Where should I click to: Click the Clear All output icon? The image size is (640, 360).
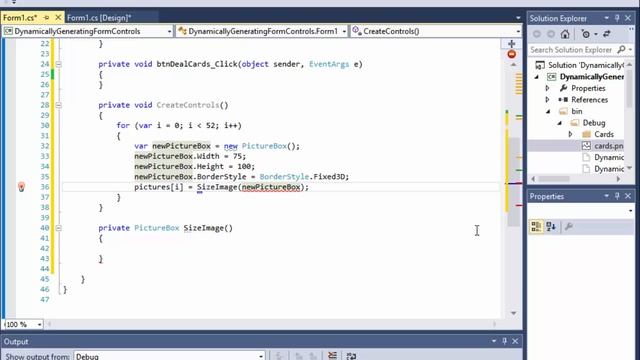[x=332, y=356]
